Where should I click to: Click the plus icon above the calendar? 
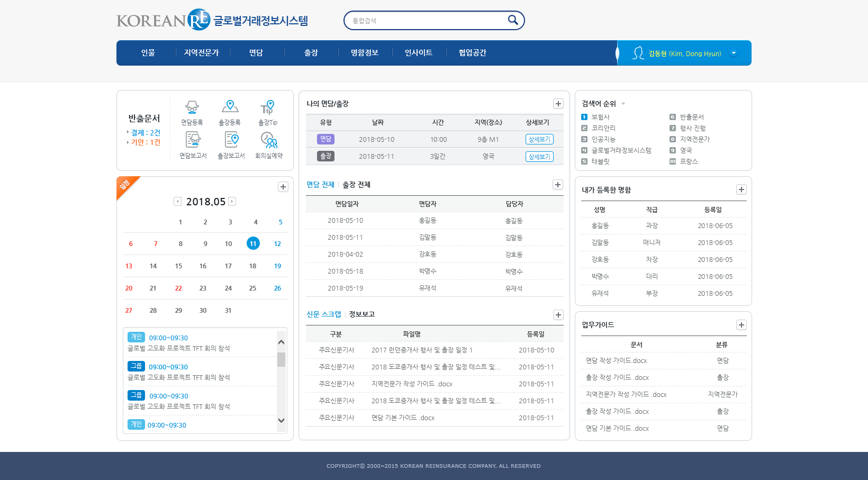pos(283,187)
